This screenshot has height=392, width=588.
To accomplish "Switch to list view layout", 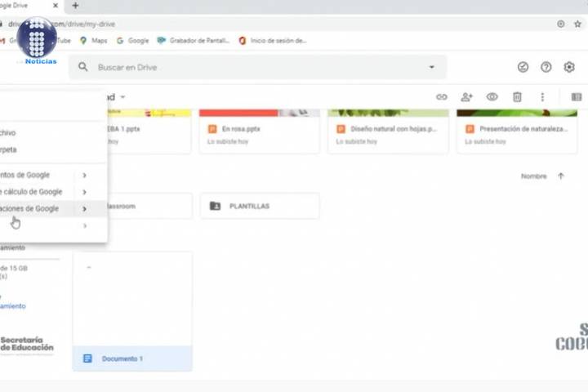I will (x=577, y=96).
